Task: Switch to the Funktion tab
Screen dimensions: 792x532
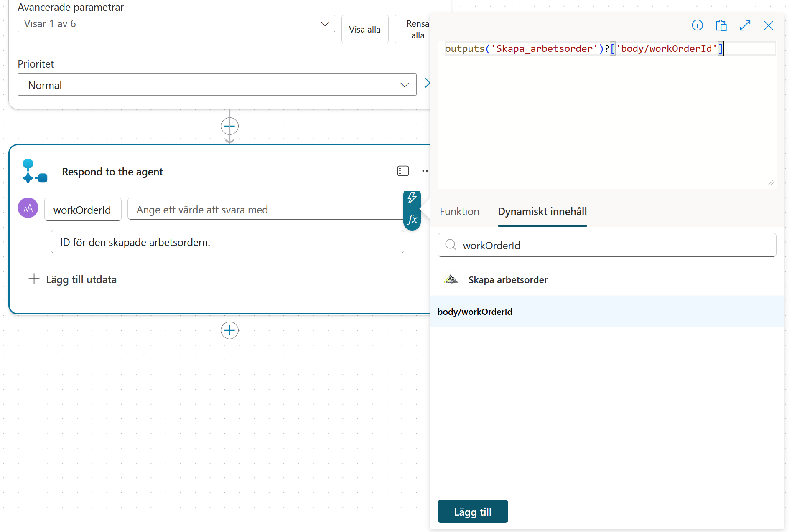Action: 459,211
